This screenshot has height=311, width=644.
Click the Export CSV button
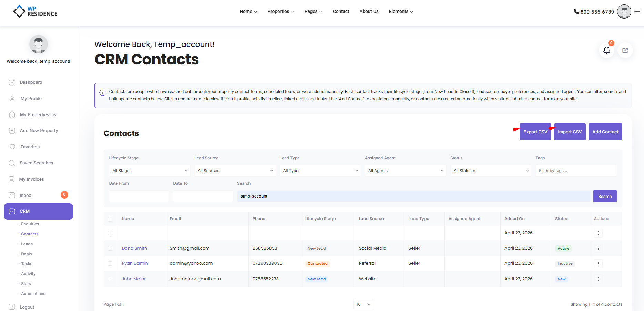535,132
